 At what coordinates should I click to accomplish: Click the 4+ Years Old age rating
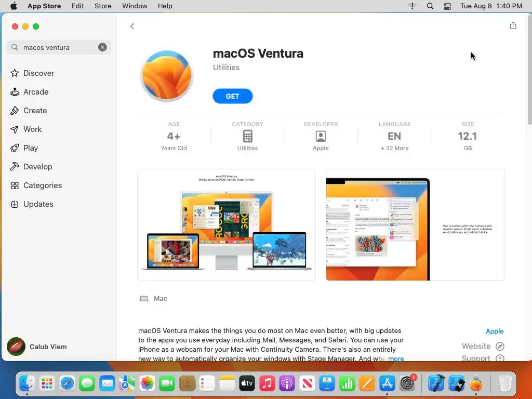174,136
